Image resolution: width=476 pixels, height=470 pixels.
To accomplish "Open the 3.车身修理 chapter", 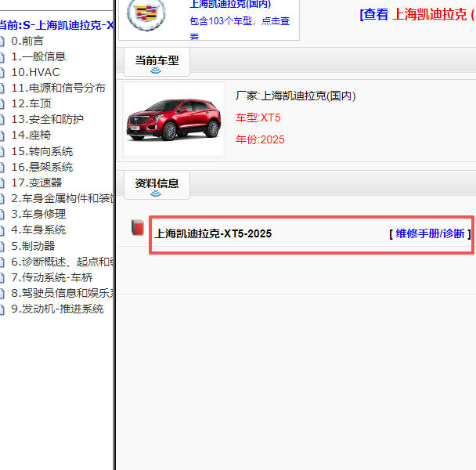I will (38, 214).
